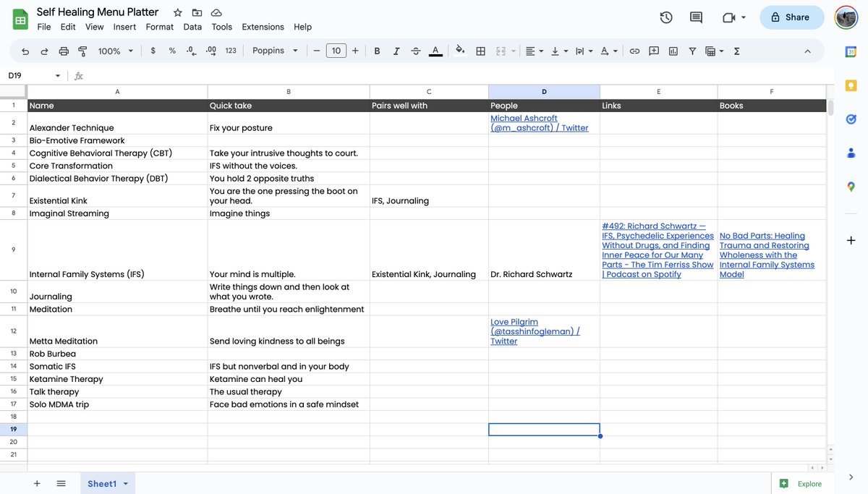
Task: Open filter views dropdown
Action: 715,51
